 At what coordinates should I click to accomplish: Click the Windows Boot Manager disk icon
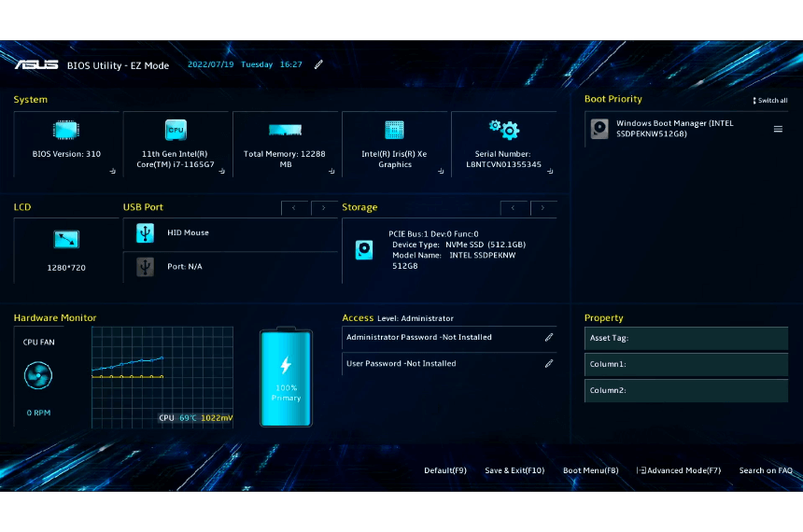point(599,129)
